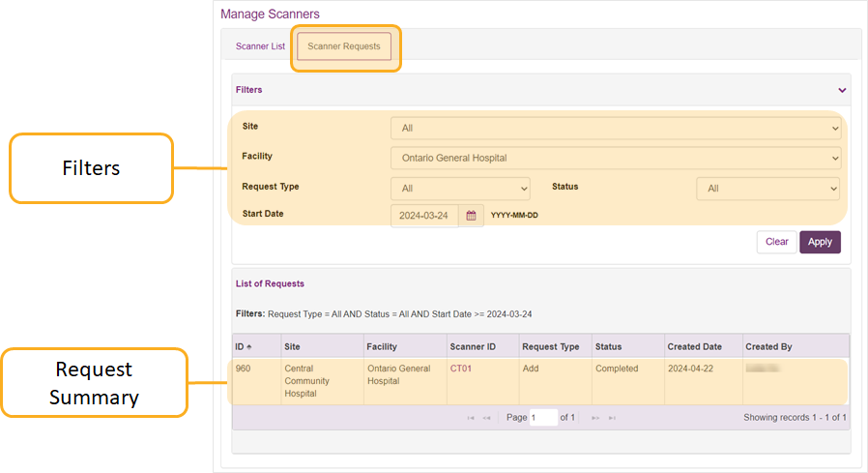Viewport: 868px width, 473px height.
Task: Collapse the Filters panel chevron
Action: 842,90
